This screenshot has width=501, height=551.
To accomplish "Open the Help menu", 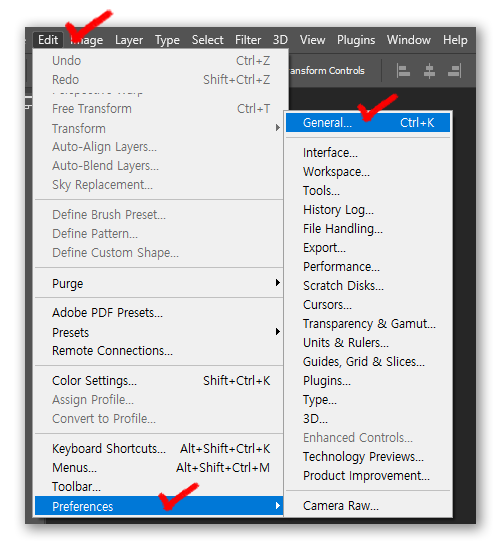I will pyautogui.click(x=455, y=40).
